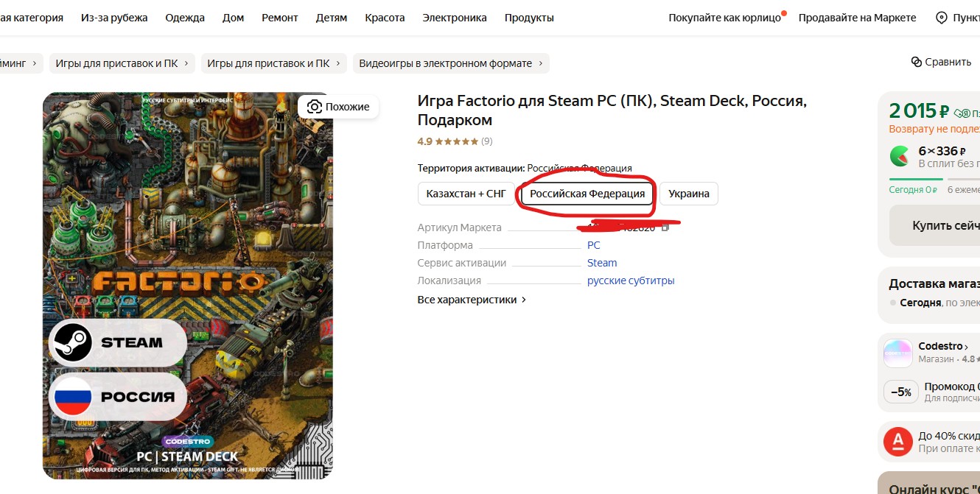Viewport: 980px width, 494px height.
Task: Click the Split payment pie icon
Action: (900, 156)
